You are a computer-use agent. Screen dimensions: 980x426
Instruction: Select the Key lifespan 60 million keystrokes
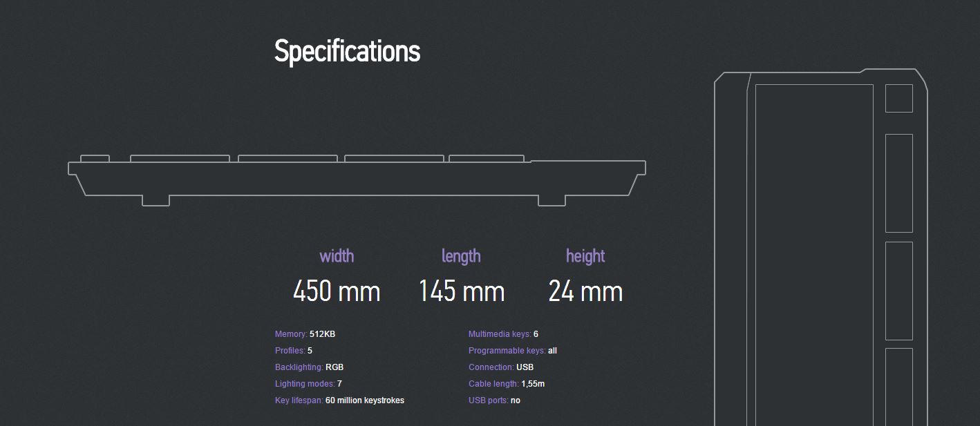coord(339,400)
